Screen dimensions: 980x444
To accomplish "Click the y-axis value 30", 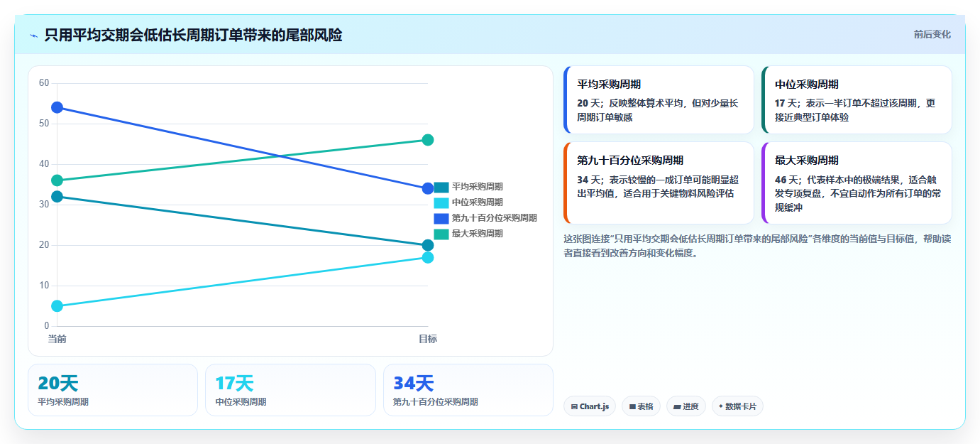I will 44,205.
